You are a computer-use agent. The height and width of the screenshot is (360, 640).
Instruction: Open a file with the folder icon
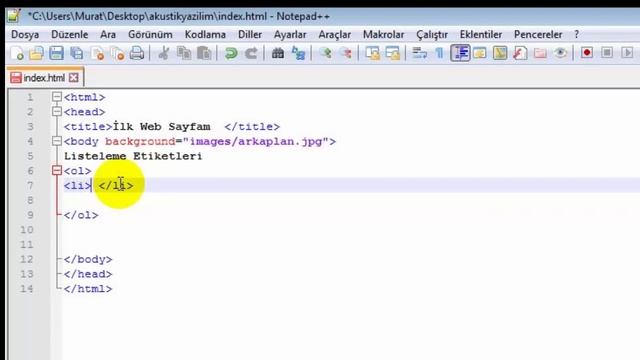click(37, 53)
